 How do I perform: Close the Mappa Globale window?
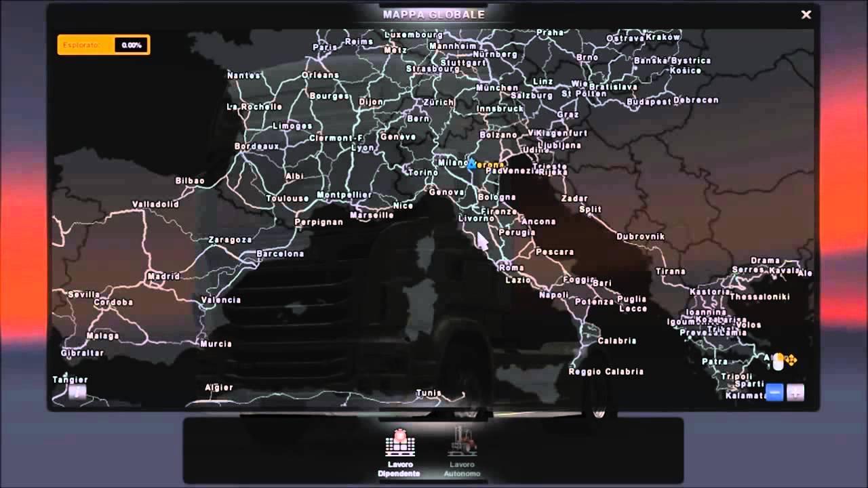point(806,14)
